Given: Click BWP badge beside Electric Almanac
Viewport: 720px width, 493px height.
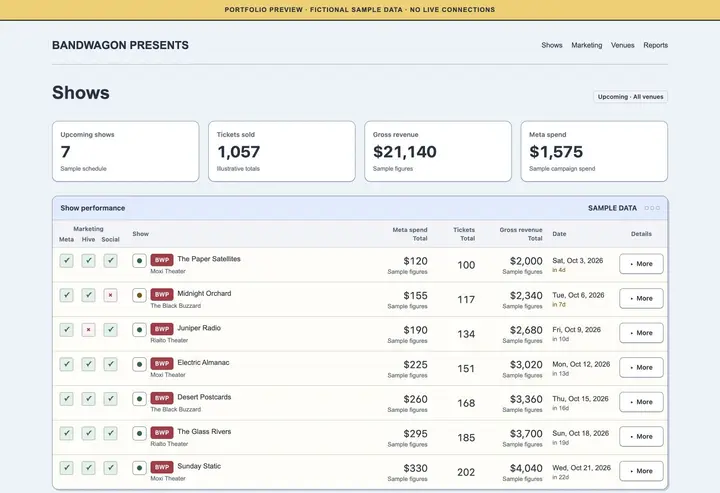Looking at the screenshot, I should (162, 363).
